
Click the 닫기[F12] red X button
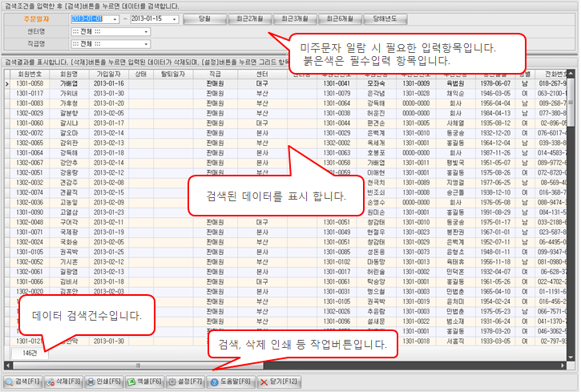pyautogui.click(x=279, y=382)
